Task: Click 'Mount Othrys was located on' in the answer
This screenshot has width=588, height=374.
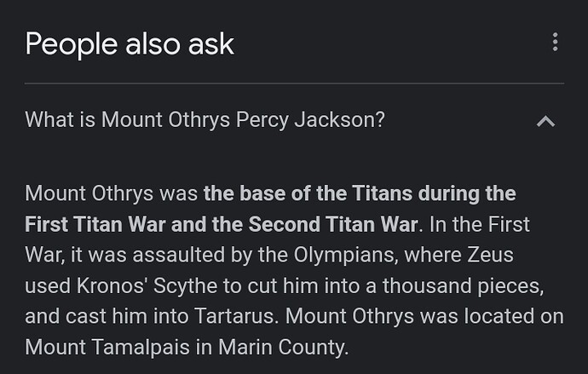Action: pyautogui.click(x=424, y=317)
